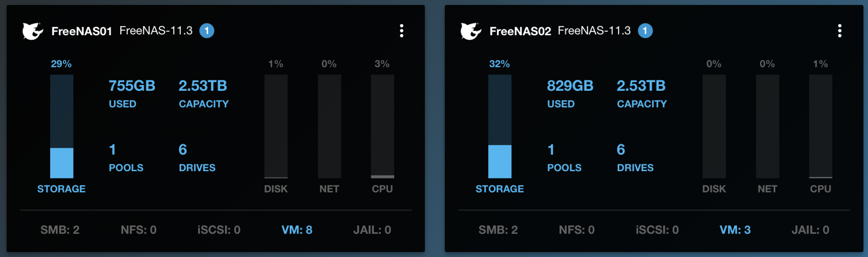
Task: Click FreeNAS02 JAIL: 0 label
Action: tap(810, 230)
